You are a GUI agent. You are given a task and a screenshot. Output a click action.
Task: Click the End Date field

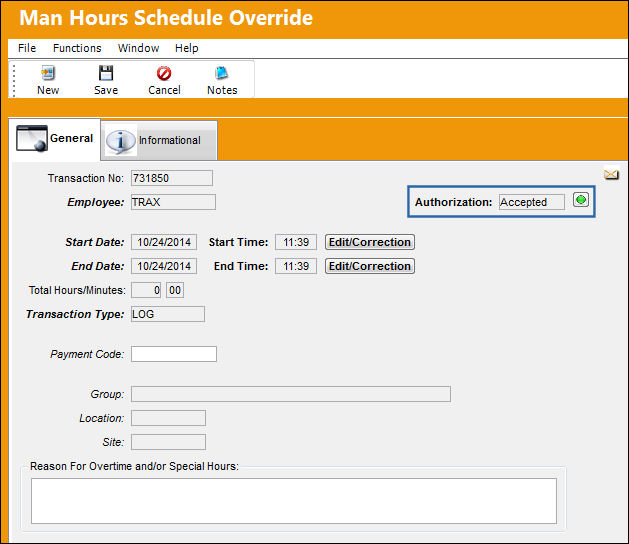pyautogui.click(x=164, y=266)
